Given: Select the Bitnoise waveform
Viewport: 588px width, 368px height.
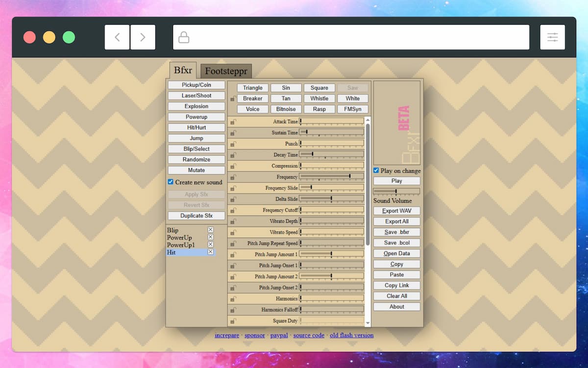Looking at the screenshot, I should (286, 109).
